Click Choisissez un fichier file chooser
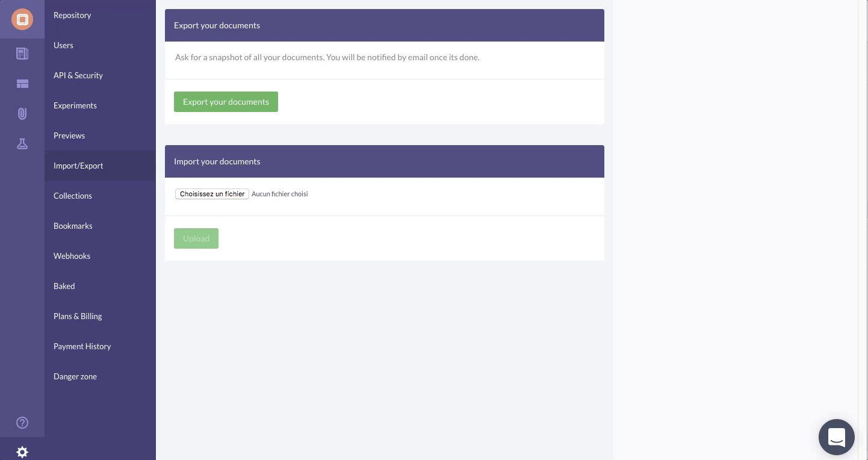The height and width of the screenshot is (460, 868). pyautogui.click(x=212, y=194)
